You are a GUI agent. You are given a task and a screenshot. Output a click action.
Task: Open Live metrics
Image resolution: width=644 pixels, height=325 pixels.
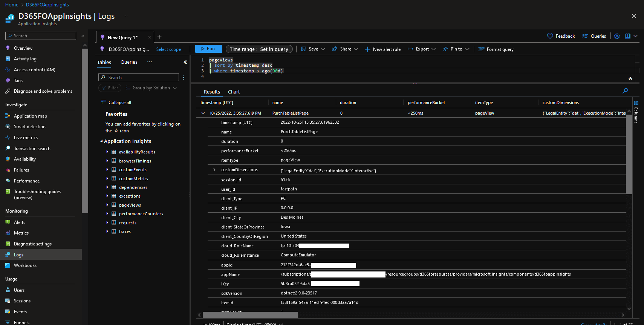26,138
